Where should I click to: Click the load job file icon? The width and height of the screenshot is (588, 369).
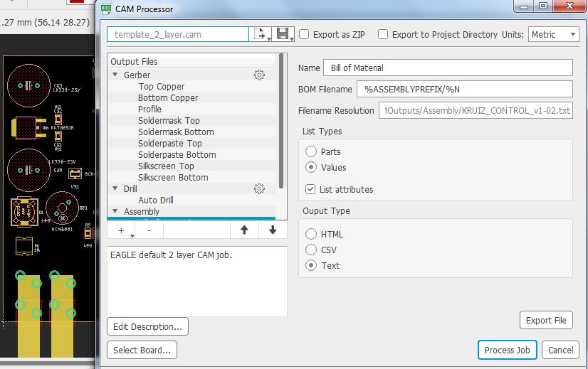click(x=261, y=34)
